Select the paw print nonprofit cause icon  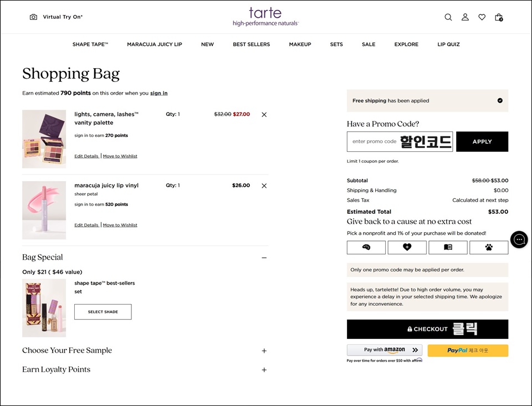(x=489, y=247)
